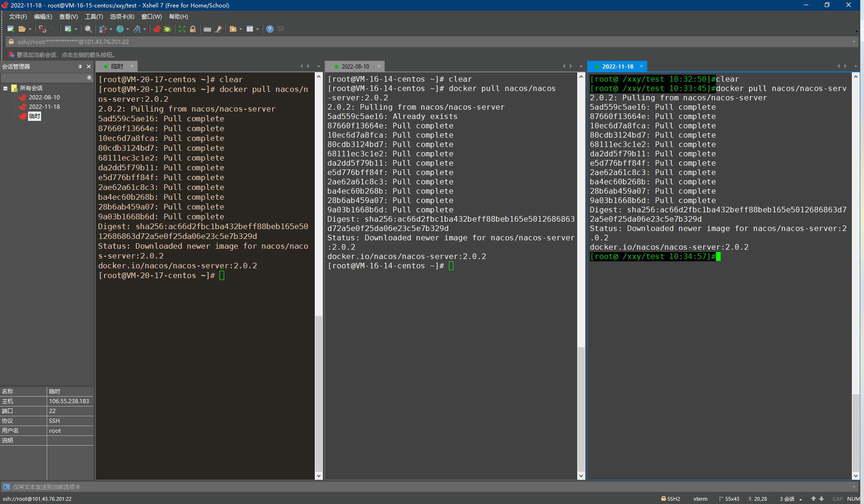Click the Color scheme toolbar icon
Screen dimensions: 864x504
[103, 29]
